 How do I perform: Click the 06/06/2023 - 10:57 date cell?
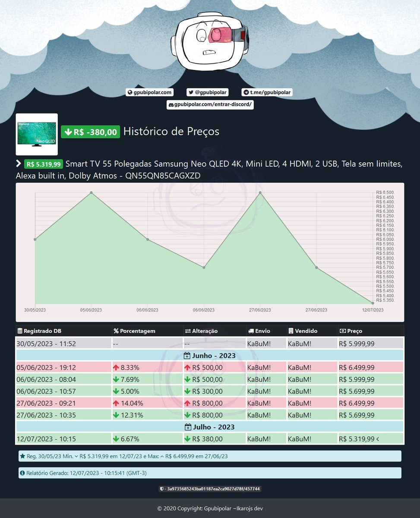(63, 392)
